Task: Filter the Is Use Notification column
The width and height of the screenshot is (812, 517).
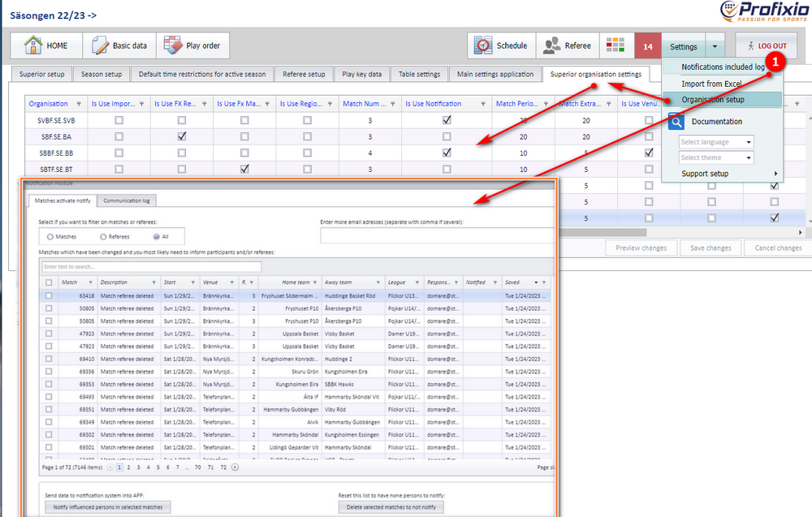Action: point(483,104)
